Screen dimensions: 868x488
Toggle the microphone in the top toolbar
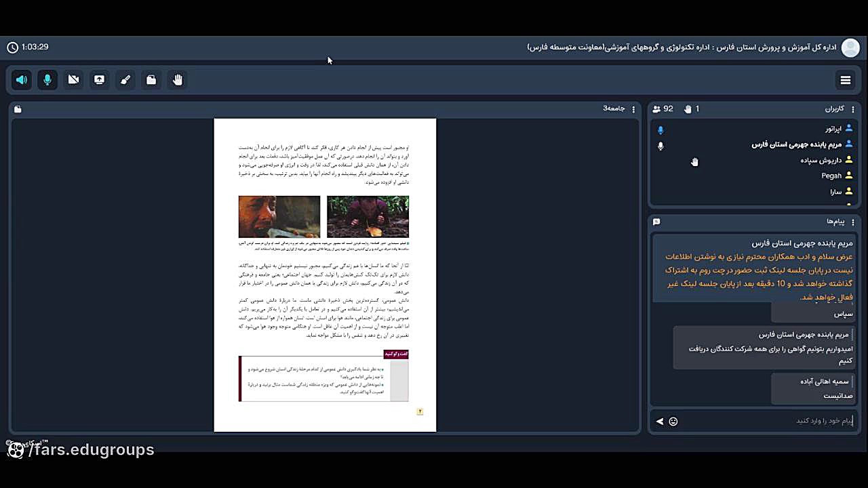[x=47, y=80]
